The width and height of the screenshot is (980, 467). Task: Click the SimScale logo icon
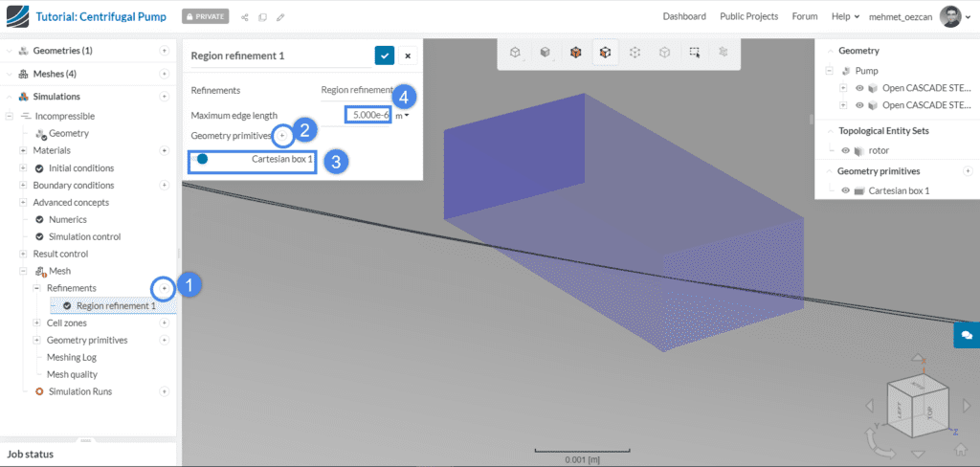click(x=17, y=17)
